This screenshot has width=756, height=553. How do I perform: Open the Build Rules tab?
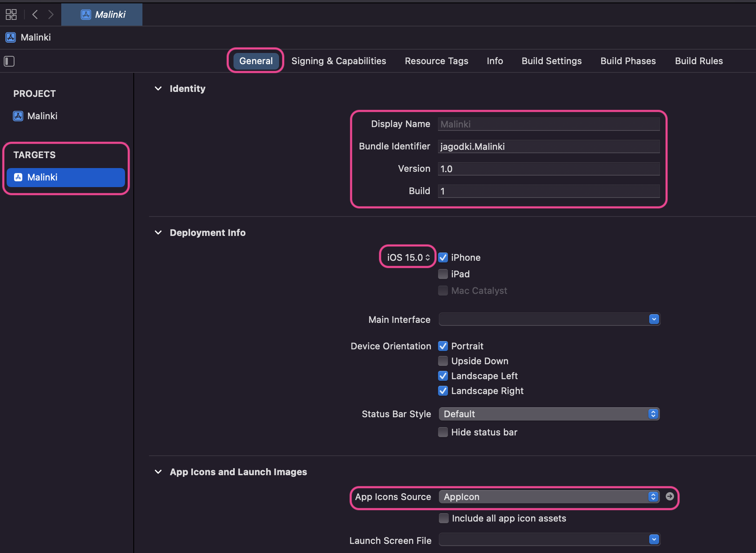(x=699, y=61)
